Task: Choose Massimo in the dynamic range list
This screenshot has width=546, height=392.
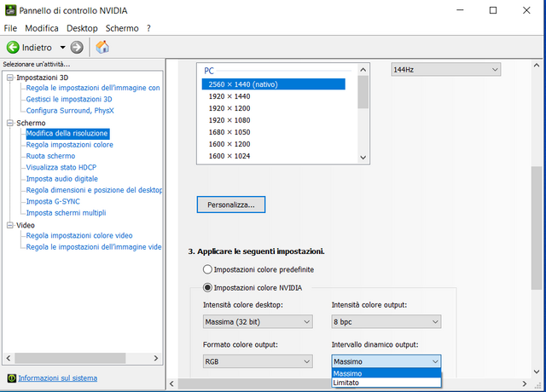Action: [x=386, y=373]
